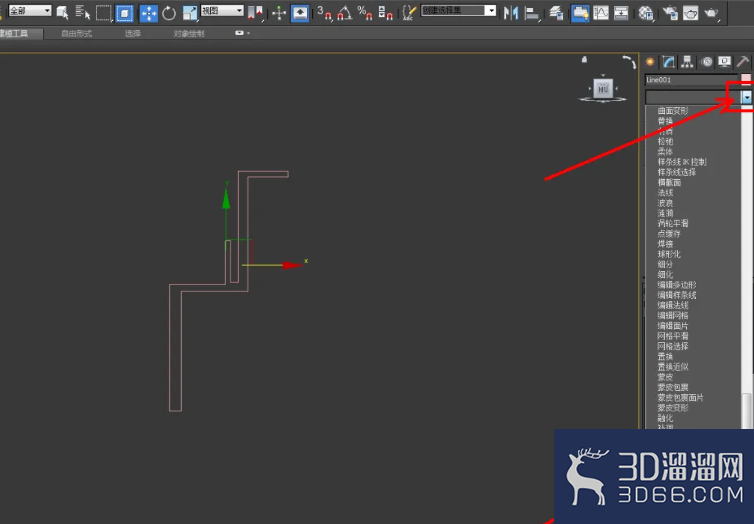Click the Line001 object name field
The height and width of the screenshot is (524, 754).
pos(690,79)
